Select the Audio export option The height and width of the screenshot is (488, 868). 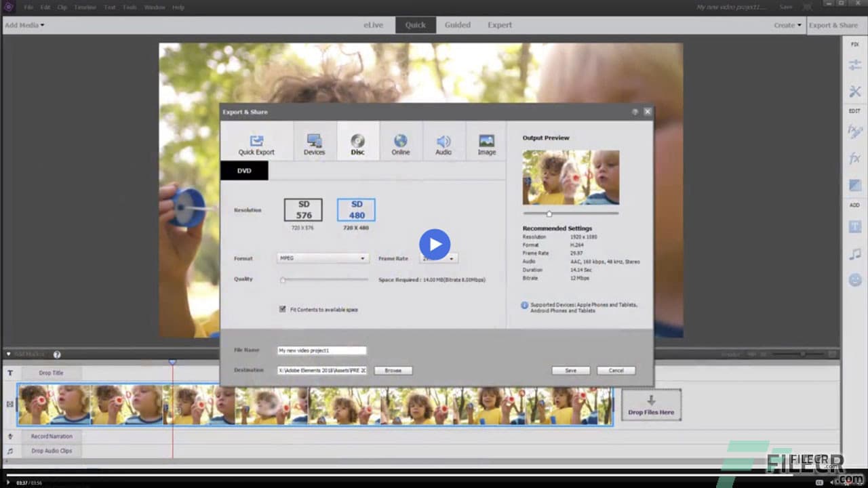point(443,142)
